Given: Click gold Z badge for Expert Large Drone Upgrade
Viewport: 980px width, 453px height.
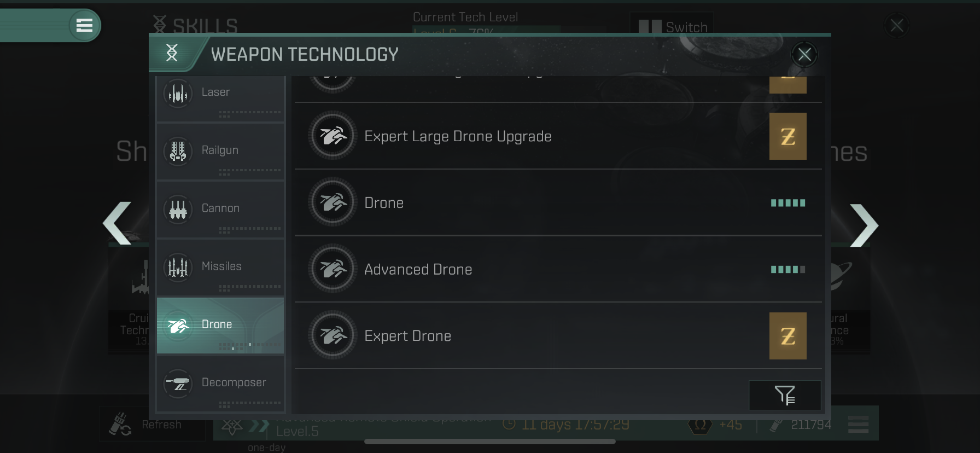Looking at the screenshot, I should tap(787, 136).
